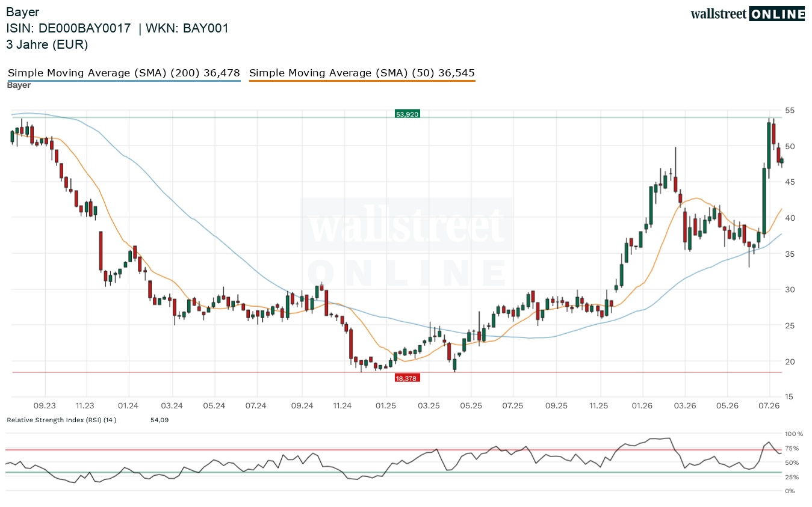Viewport: 812px width, 507px height.
Task: Click the 07.24 date axis label
Action: tap(256, 406)
